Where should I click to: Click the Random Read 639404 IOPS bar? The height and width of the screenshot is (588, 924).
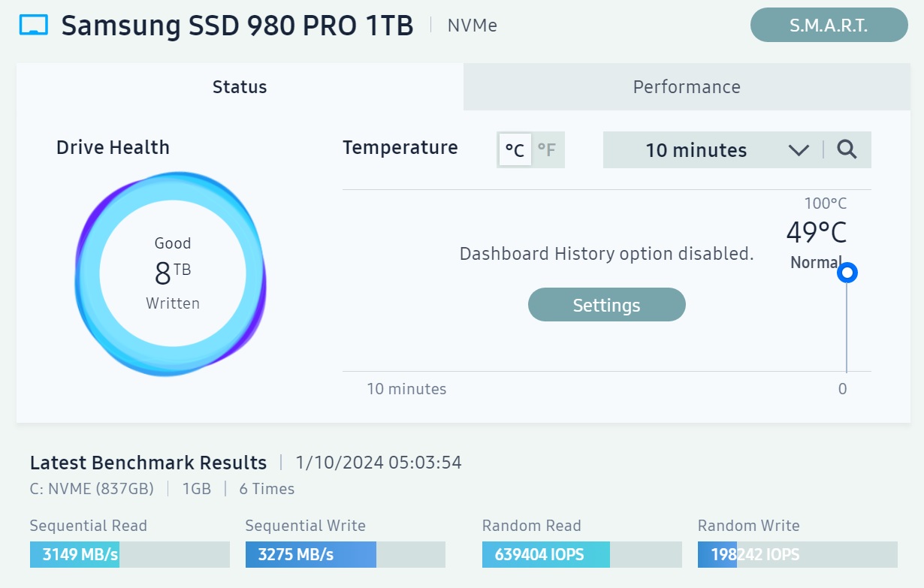point(581,555)
